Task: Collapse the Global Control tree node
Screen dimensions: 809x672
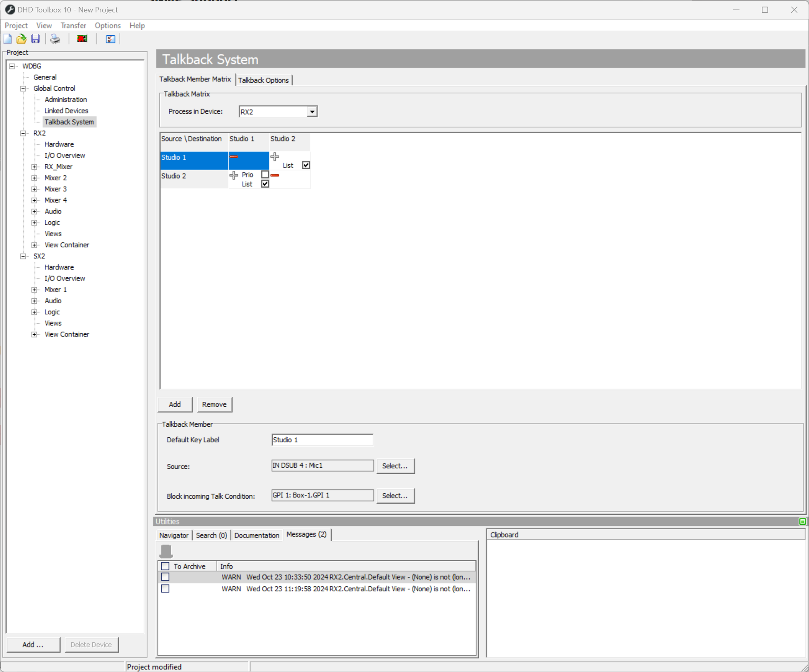Action: (x=23, y=88)
